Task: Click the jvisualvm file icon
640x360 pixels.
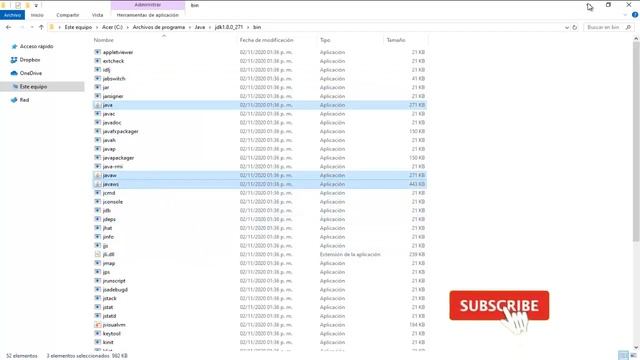Action: tap(97, 325)
